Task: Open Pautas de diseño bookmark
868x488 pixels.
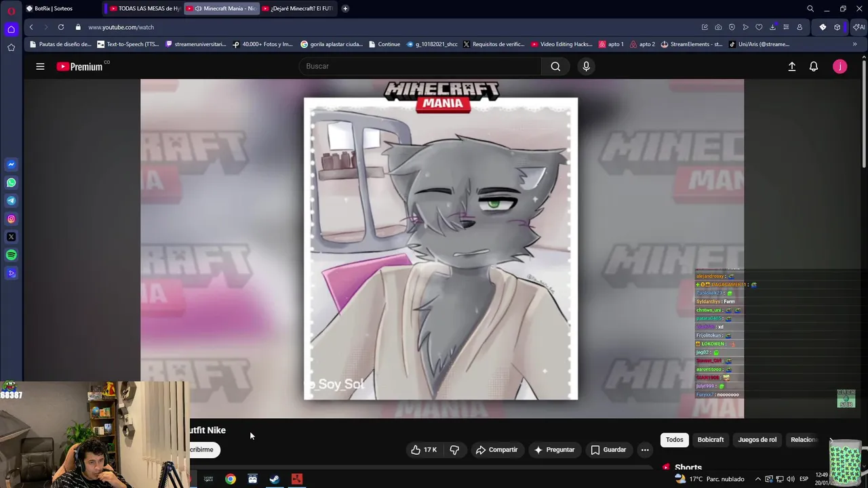Action: [60, 44]
